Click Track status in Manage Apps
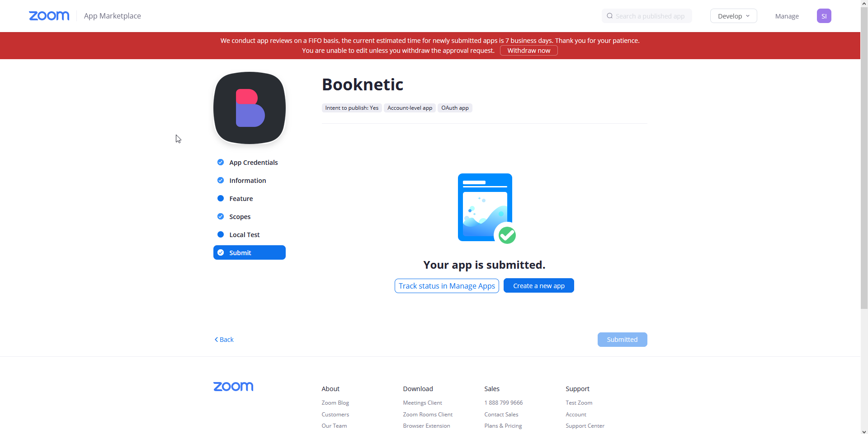This screenshot has width=868, height=434. tap(447, 286)
